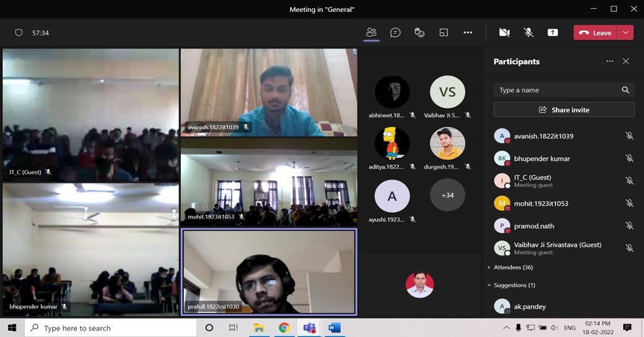Turn on the camera

[x=504, y=33]
